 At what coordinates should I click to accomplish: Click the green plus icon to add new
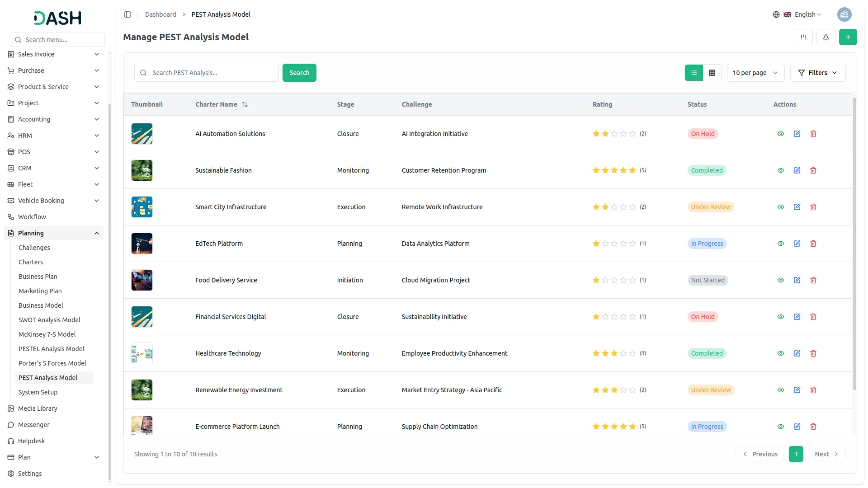pyautogui.click(x=848, y=37)
